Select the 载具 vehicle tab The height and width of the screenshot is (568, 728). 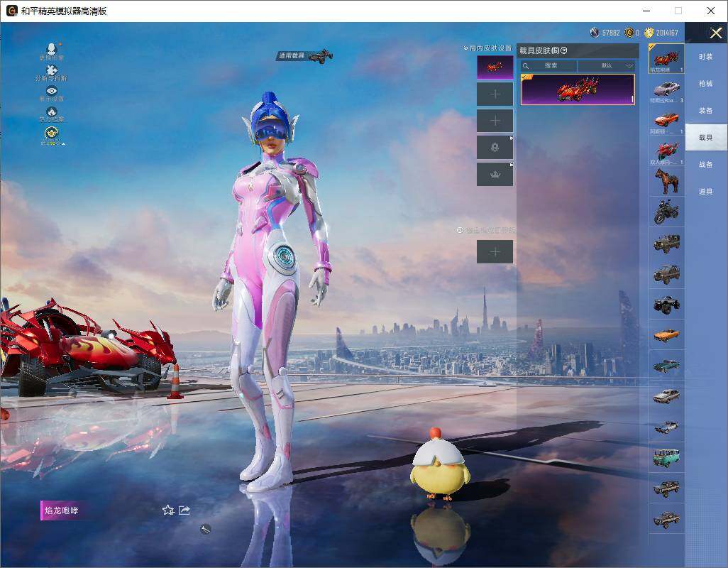[x=706, y=138]
